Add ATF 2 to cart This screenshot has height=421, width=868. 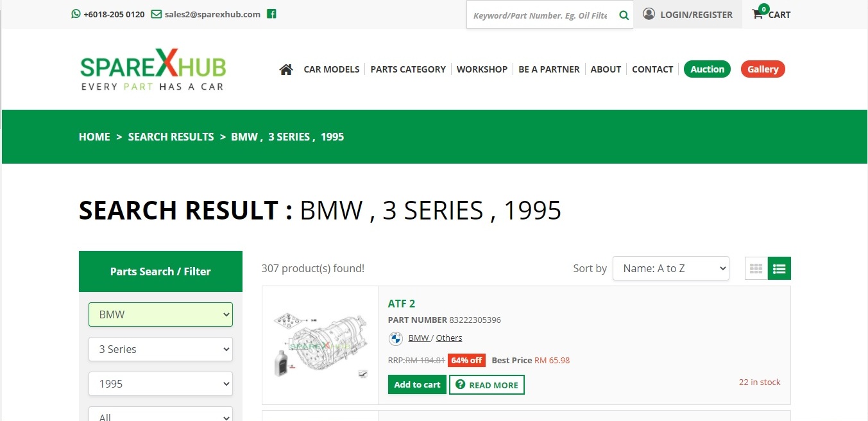tap(417, 384)
